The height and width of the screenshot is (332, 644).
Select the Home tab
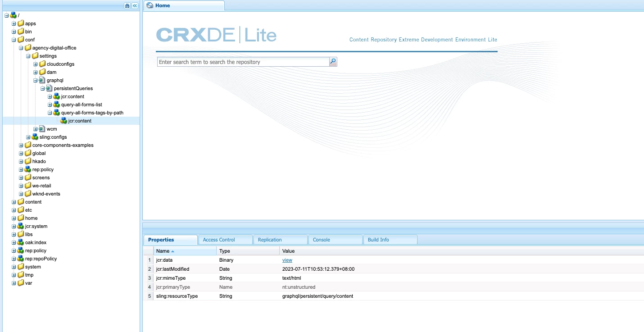[184, 5]
